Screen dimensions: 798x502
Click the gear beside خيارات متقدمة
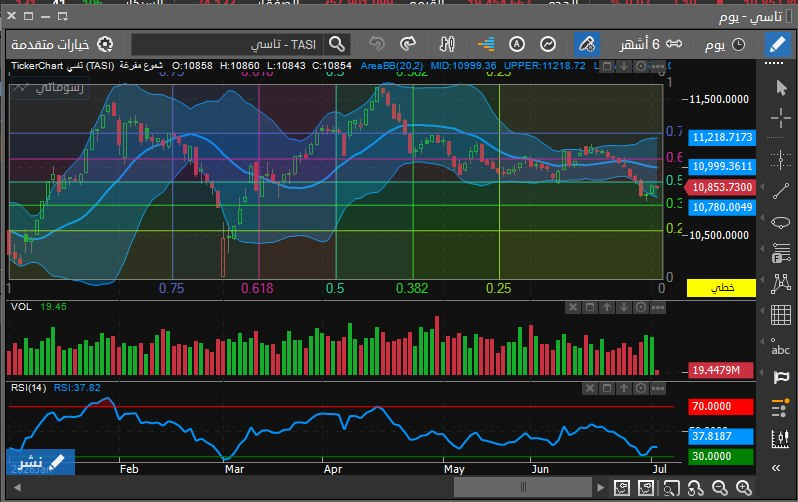[x=105, y=45]
